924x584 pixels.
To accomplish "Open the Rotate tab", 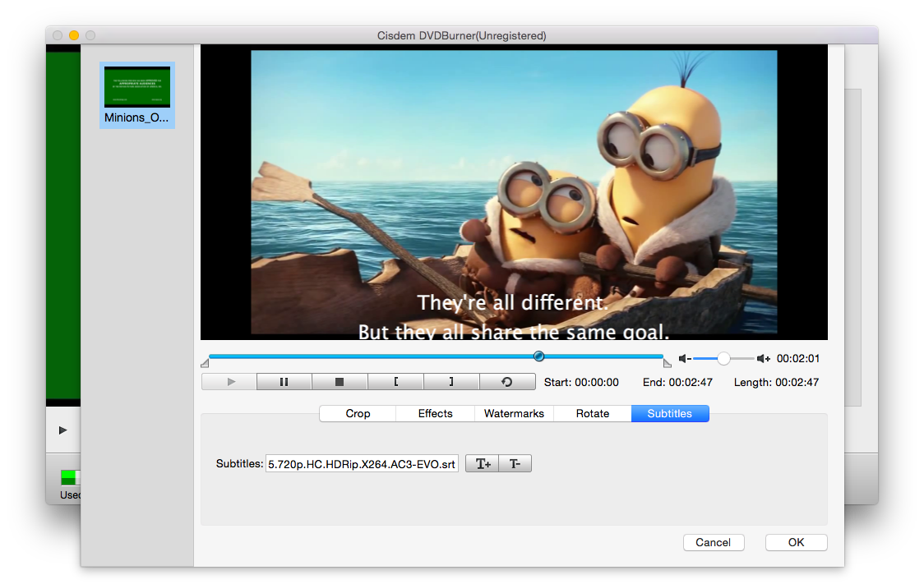I will (x=592, y=413).
